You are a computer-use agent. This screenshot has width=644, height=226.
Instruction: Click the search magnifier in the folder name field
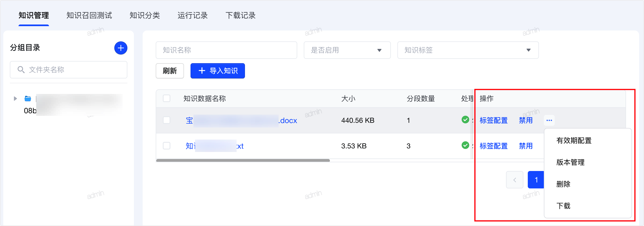(21, 70)
